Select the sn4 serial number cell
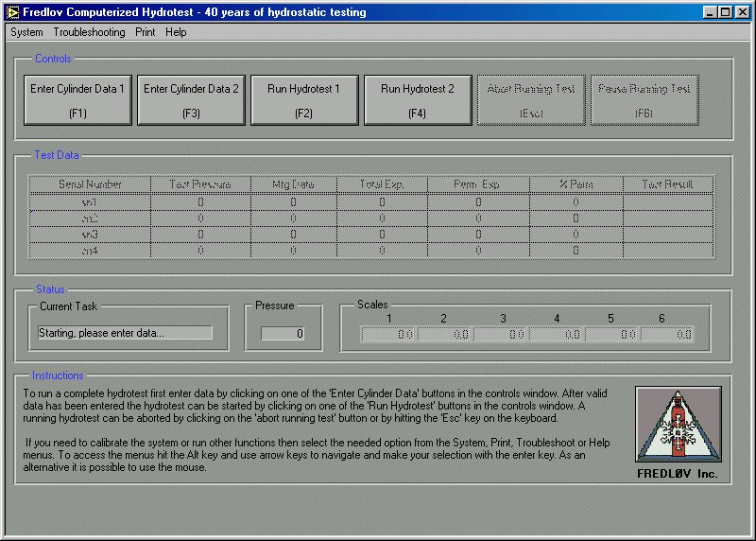The image size is (756, 541). [x=90, y=251]
